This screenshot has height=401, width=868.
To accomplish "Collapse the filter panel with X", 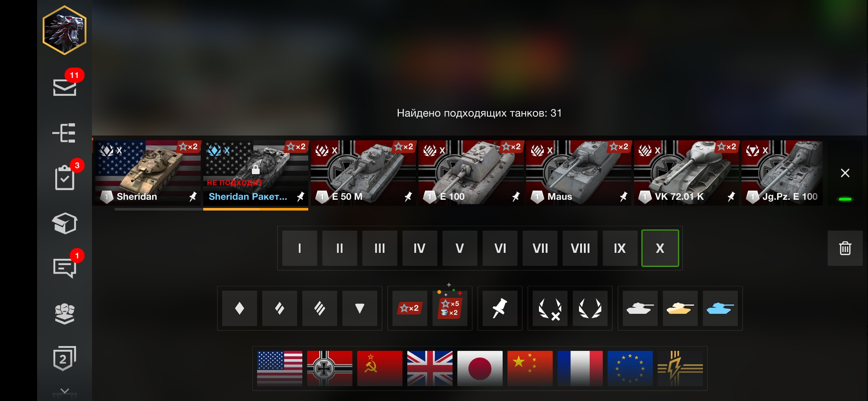I will pos(845,173).
